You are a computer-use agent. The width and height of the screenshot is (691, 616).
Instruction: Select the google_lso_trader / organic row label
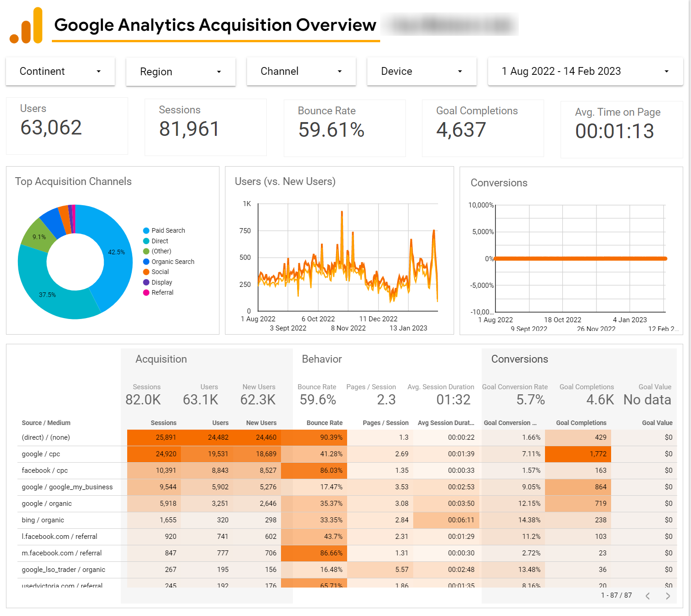[x=63, y=570]
